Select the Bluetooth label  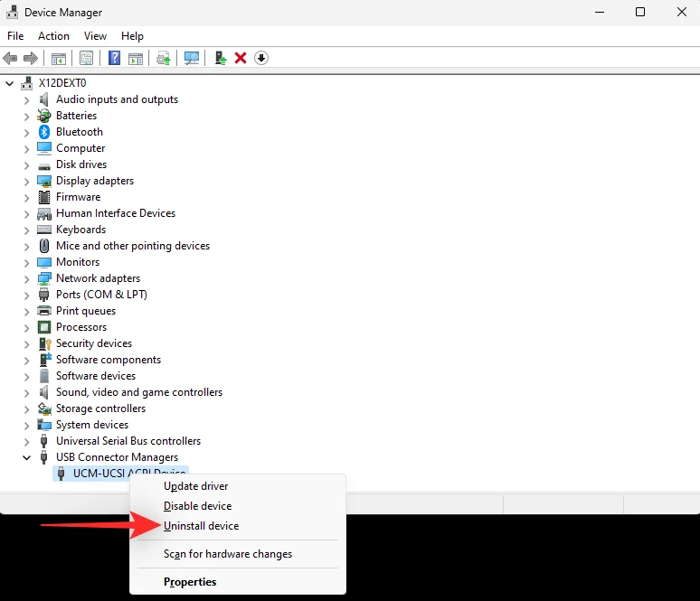[80, 132]
